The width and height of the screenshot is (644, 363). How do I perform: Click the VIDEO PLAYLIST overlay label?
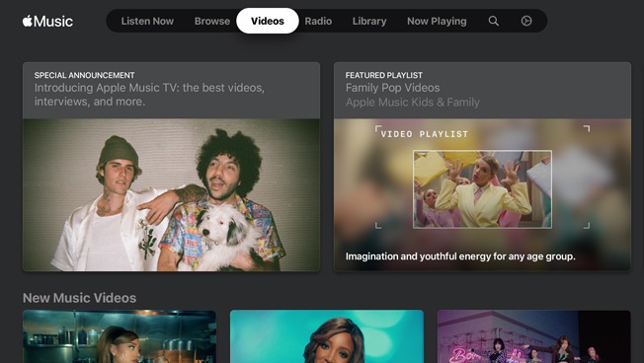tap(425, 134)
